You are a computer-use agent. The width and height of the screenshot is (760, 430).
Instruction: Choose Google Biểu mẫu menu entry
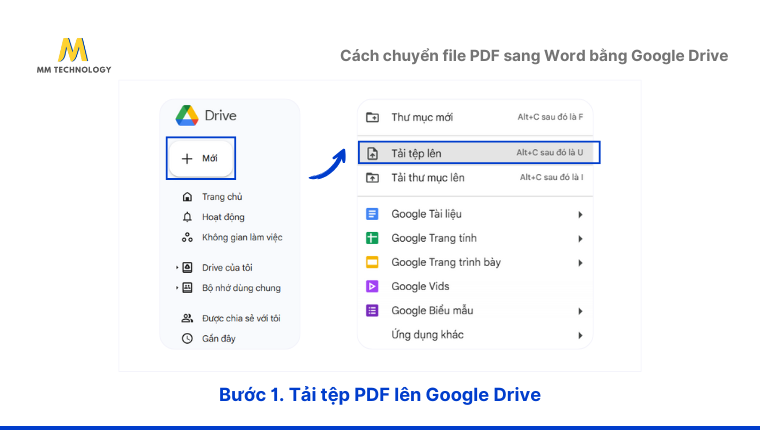pyautogui.click(x=475, y=310)
